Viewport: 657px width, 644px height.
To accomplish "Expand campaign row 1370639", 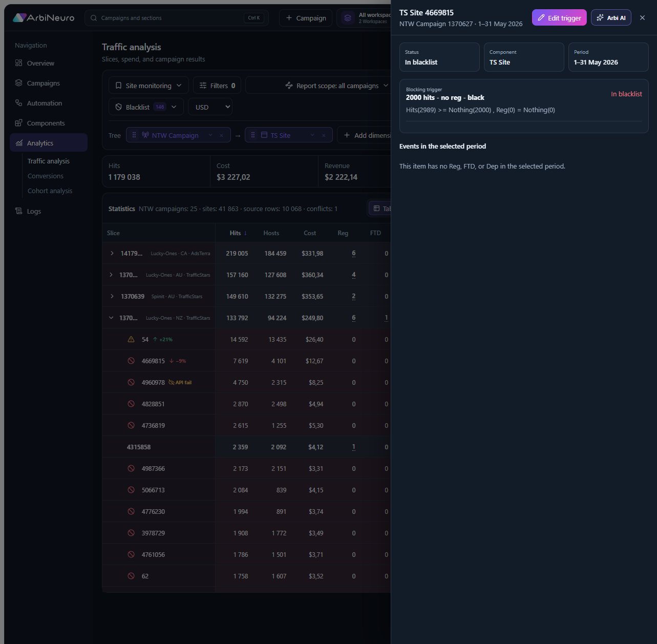I will (112, 296).
